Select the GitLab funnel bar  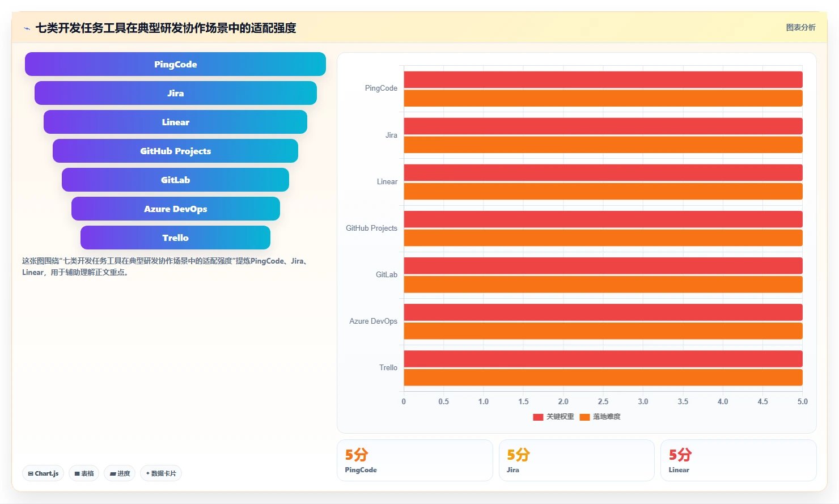tap(175, 180)
